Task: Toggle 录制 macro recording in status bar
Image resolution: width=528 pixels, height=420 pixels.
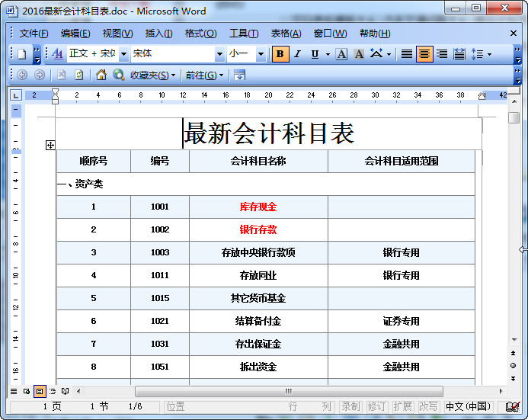Action: (350, 406)
